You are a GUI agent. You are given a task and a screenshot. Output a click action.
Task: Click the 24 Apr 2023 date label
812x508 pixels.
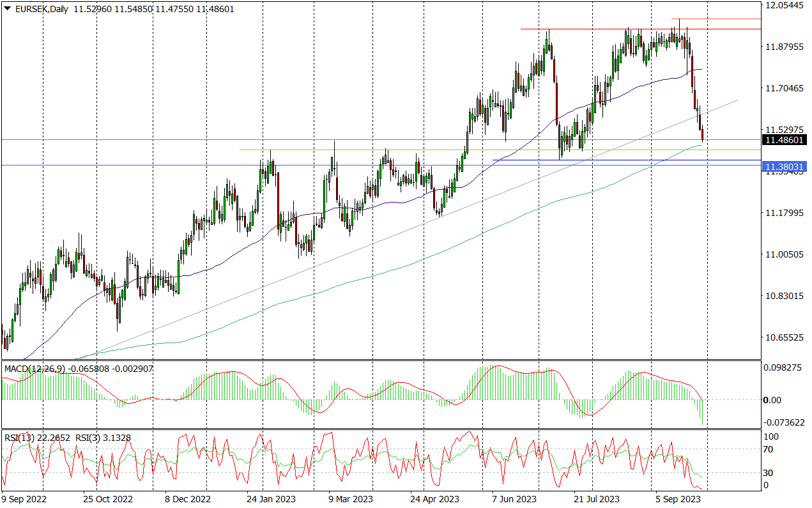coord(434,498)
